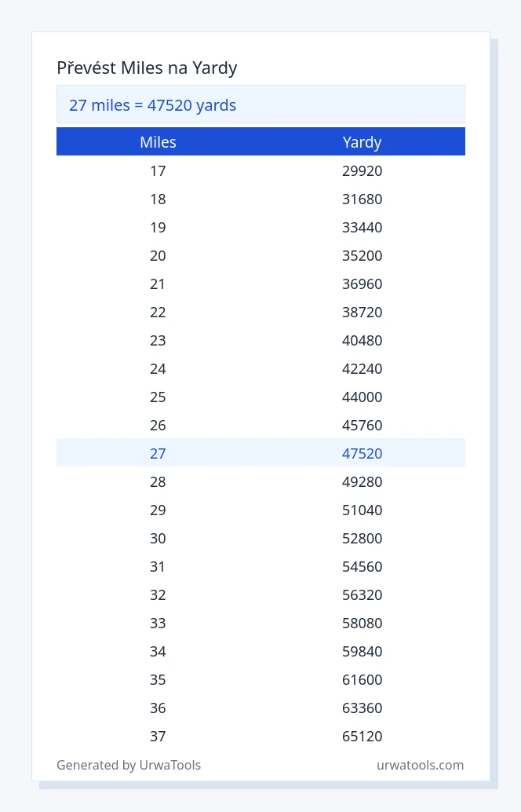Image resolution: width=521 pixels, height=812 pixels.
Task: Click the 44000 yards value
Action: [x=363, y=397]
